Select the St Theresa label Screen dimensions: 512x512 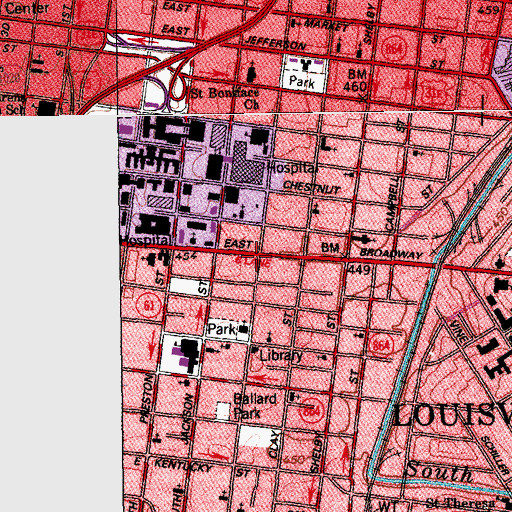(x=460, y=504)
